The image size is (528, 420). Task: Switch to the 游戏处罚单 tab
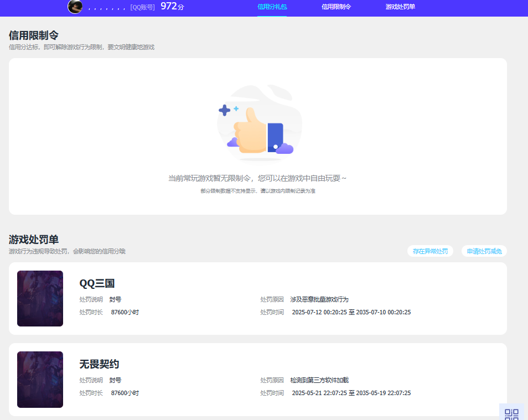pyautogui.click(x=400, y=7)
